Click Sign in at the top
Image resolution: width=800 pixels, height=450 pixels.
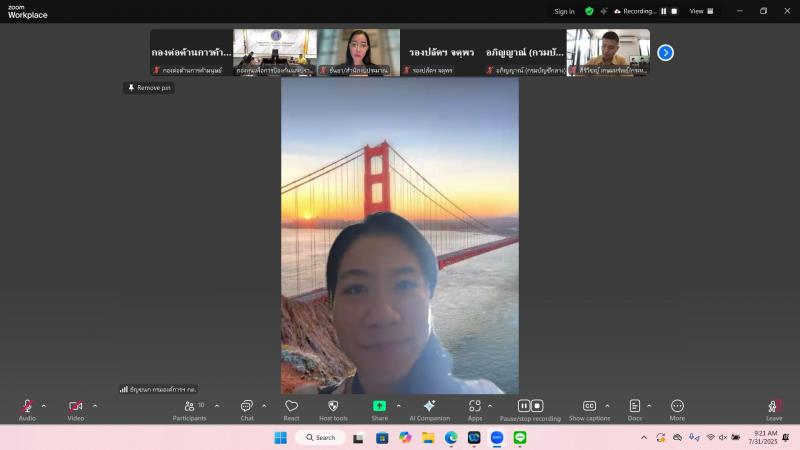[x=564, y=11]
